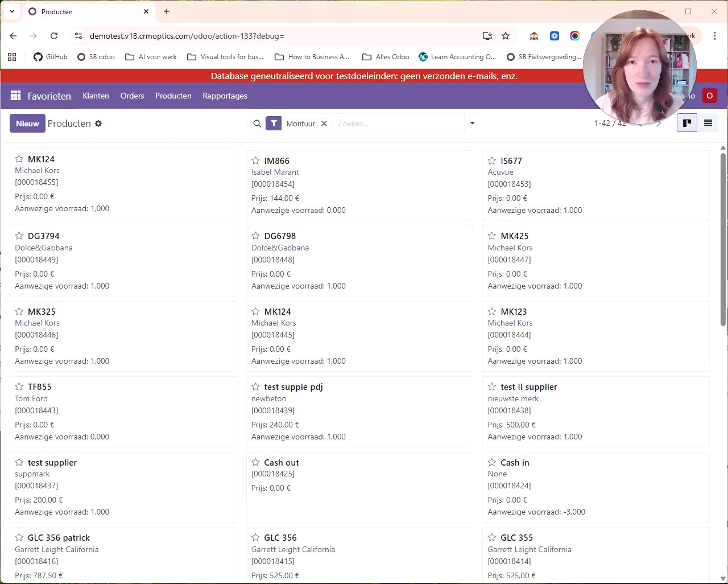Open the Producten settings gear
728x584 pixels.
(x=98, y=124)
